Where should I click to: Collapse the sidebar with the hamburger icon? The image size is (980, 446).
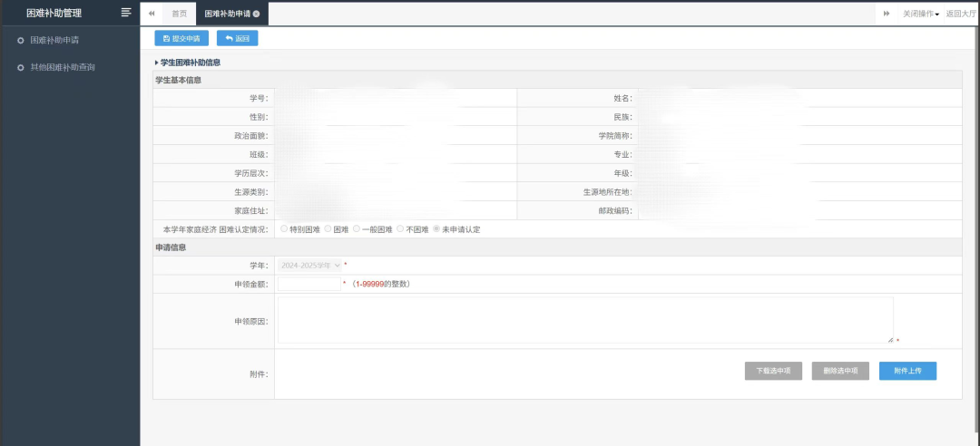(x=126, y=13)
